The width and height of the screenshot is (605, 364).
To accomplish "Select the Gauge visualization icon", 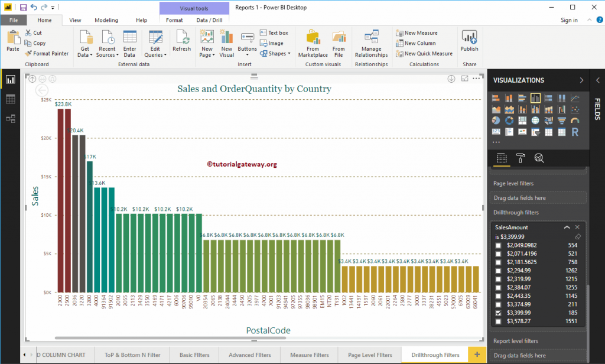I will pyautogui.click(x=574, y=120).
